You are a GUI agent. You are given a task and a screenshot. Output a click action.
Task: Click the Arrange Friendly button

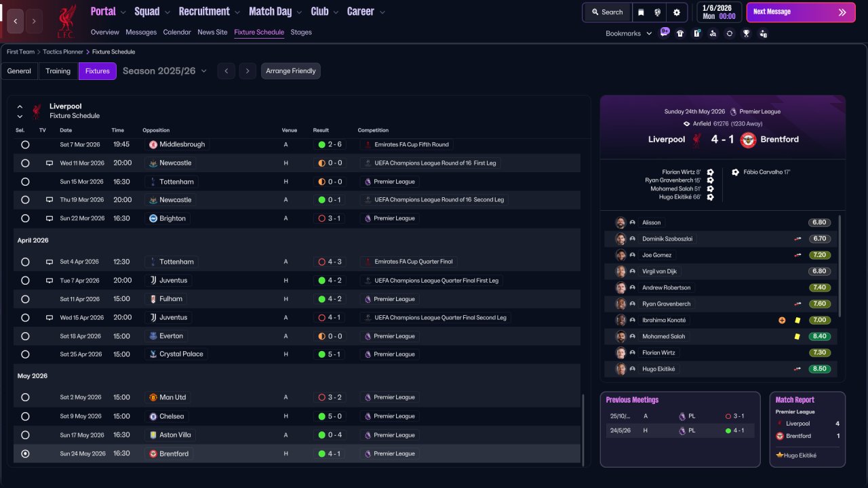tap(291, 71)
